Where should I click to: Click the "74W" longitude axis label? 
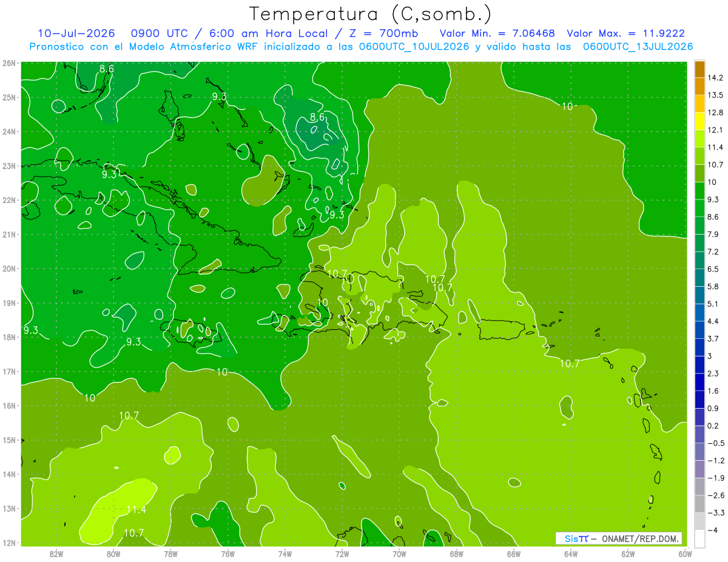tap(285, 554)
